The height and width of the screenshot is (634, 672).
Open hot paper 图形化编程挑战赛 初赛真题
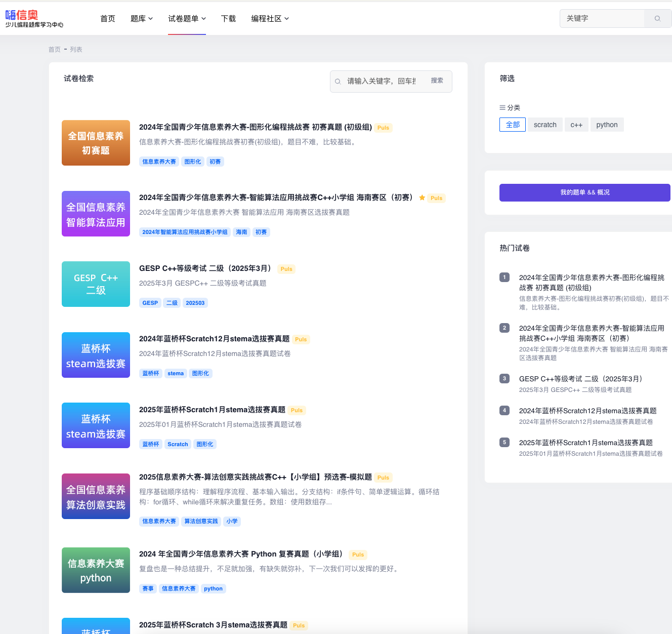coord(592,283)
